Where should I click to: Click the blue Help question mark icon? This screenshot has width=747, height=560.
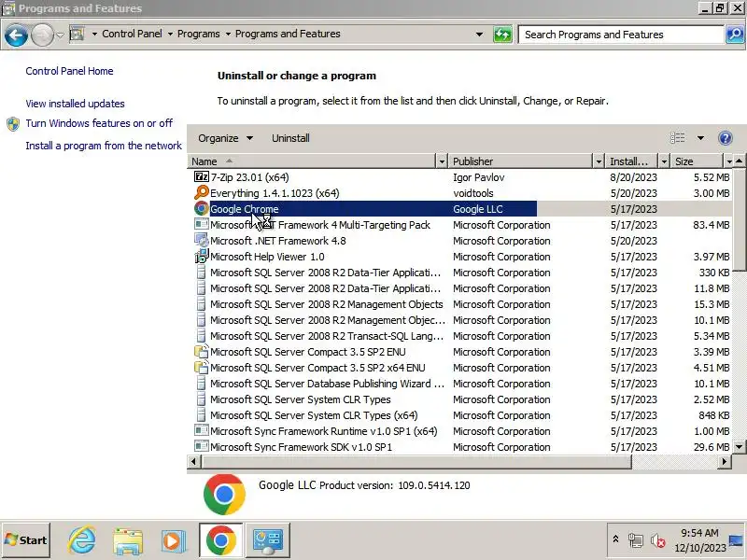click(x=726, y=138)
